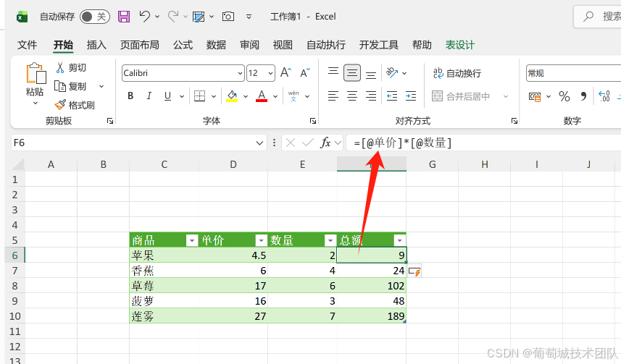Screen dimensions: 621x364
Task: Apply percent style
Action: pos(564,96)
